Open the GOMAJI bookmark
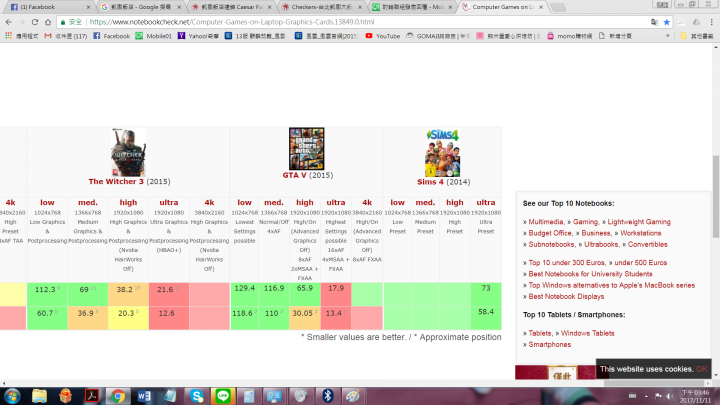The image size is (720, 405). point(438,36)
